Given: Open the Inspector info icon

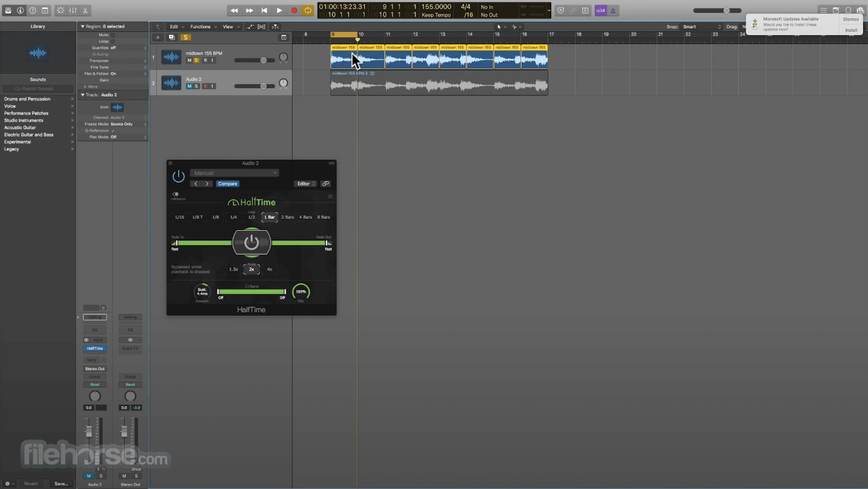Looking at the screenshot, I should [x=20, y=10].
